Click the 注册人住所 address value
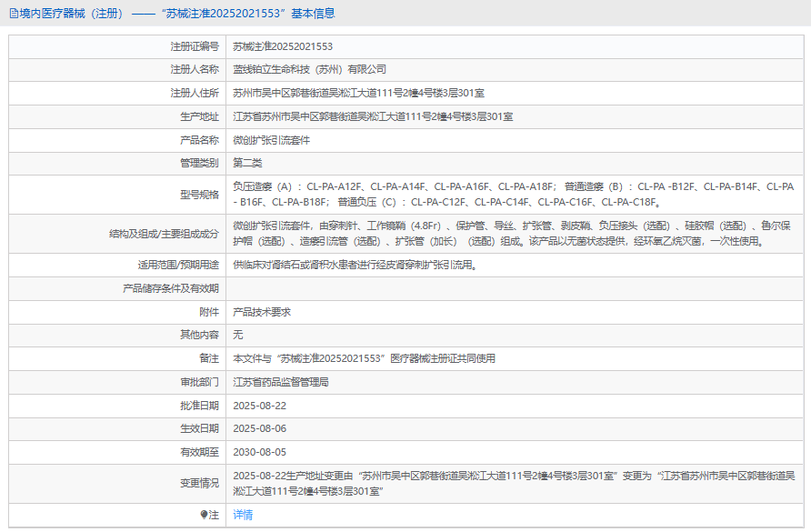The width and height of the screenshot is (811, 532). 358,93
